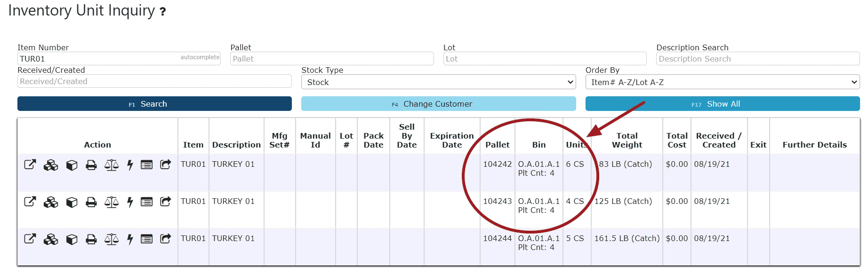The image size is (868, 273).
Task: Click the lightning bolt icon for pallet 104244
Action: coord(130,239)
